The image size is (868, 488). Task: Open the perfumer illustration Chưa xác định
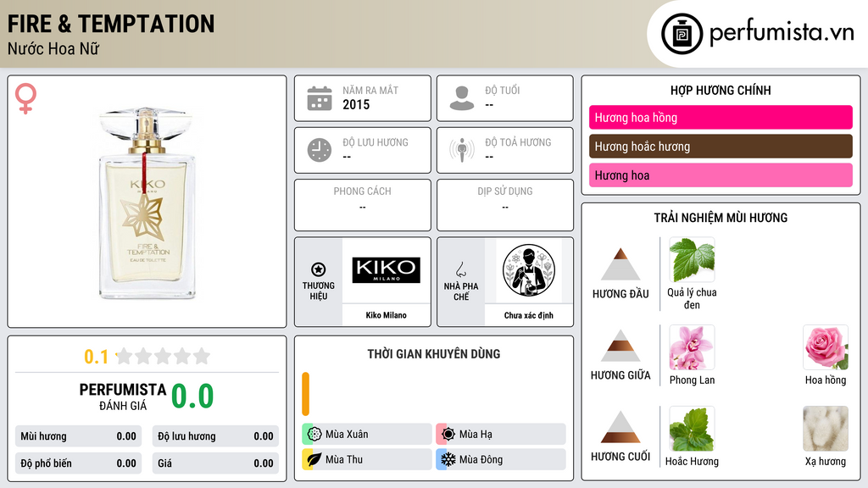point(529,270)
